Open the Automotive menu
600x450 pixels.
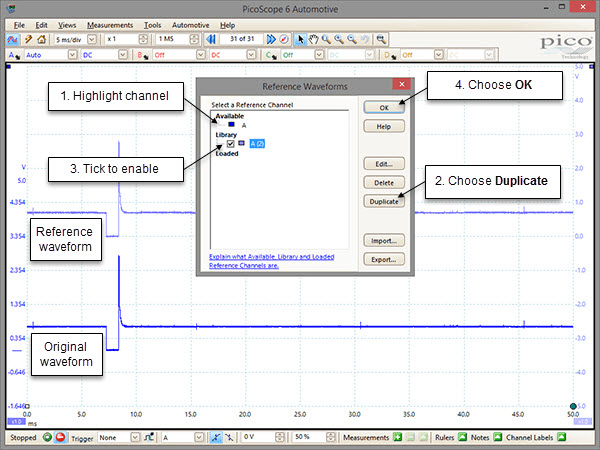191,25
